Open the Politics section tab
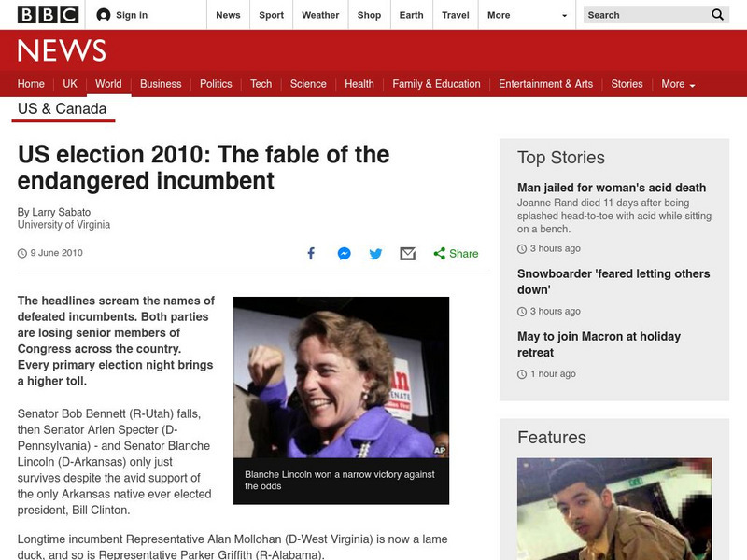The image size is (747, 560). 216,84
